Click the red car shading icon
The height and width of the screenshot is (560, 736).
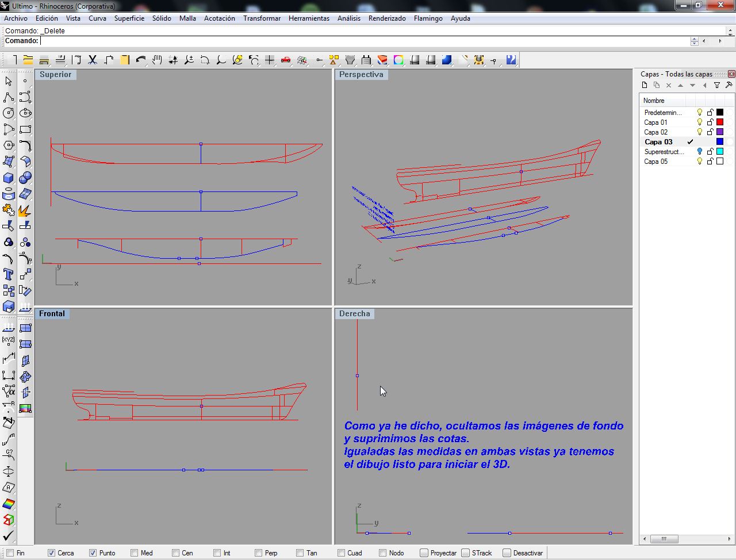pos(286,60)
